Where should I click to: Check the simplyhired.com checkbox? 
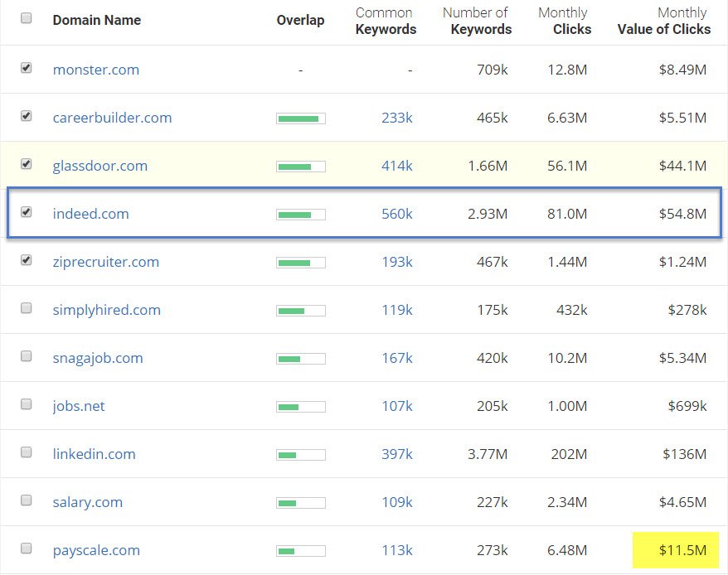pyautogui.click(x=27, y=308)
